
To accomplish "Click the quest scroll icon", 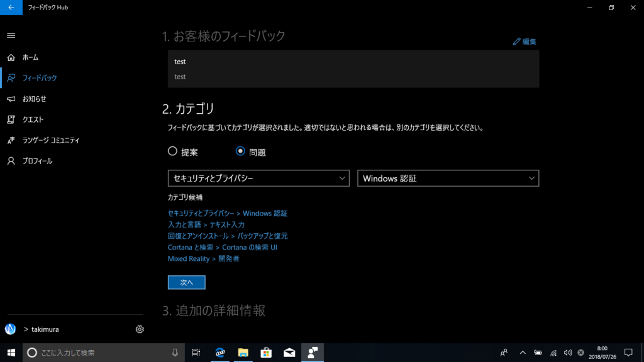I will point(11,119).
